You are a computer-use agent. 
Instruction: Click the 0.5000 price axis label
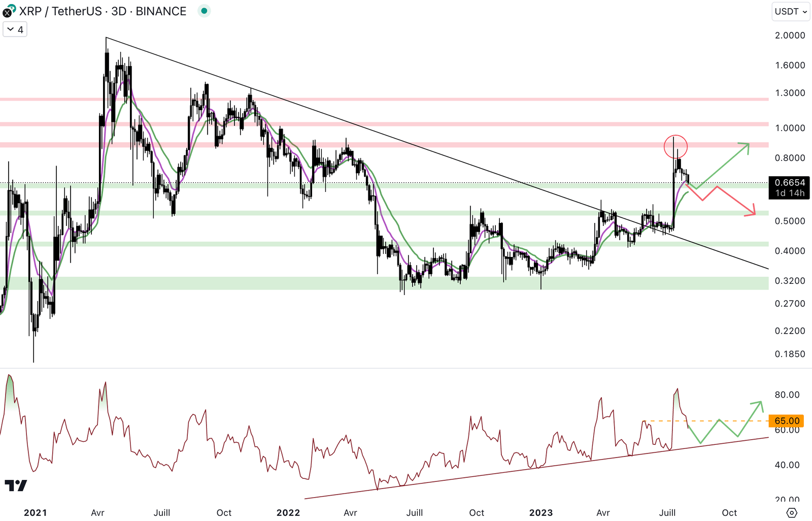(790, 221)
